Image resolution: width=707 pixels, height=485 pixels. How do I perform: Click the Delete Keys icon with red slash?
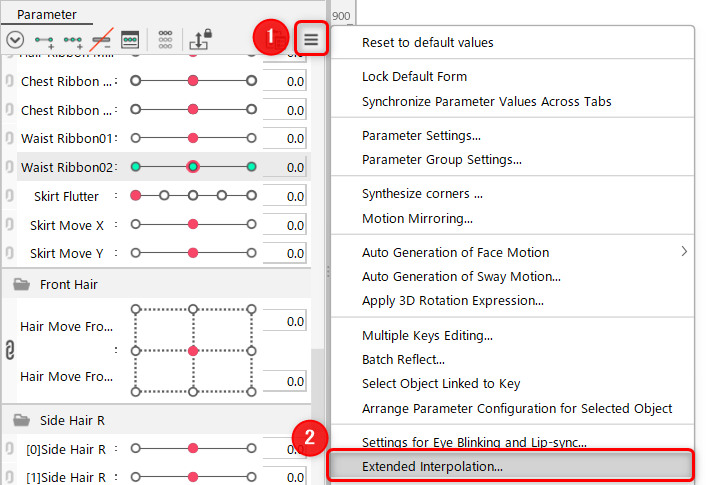[x=101, y=40]
